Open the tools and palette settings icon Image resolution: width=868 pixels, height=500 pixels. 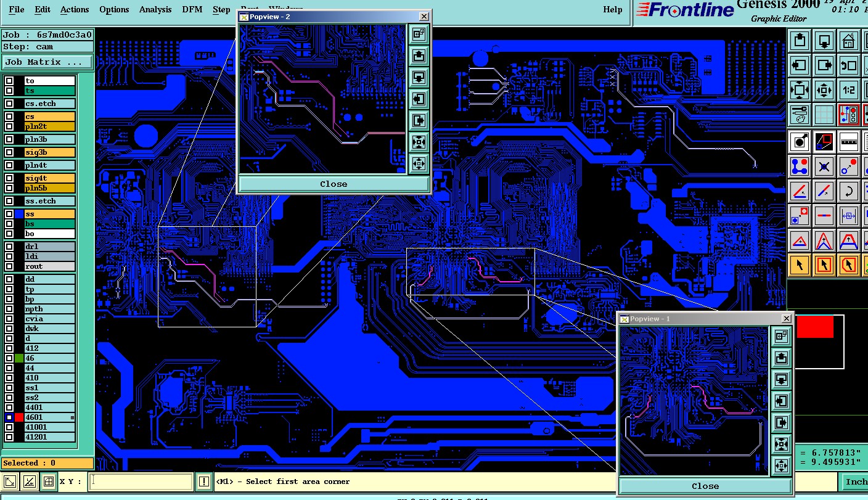tap(800, 115)
